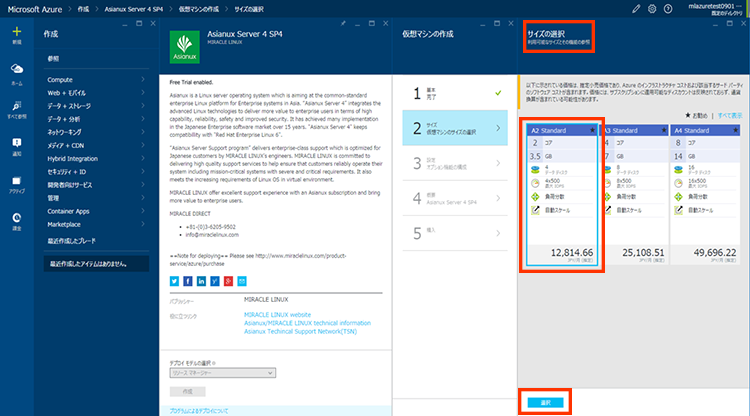
Task: Open the notifications icon in sidebar
Action: [x=17, y=142]
